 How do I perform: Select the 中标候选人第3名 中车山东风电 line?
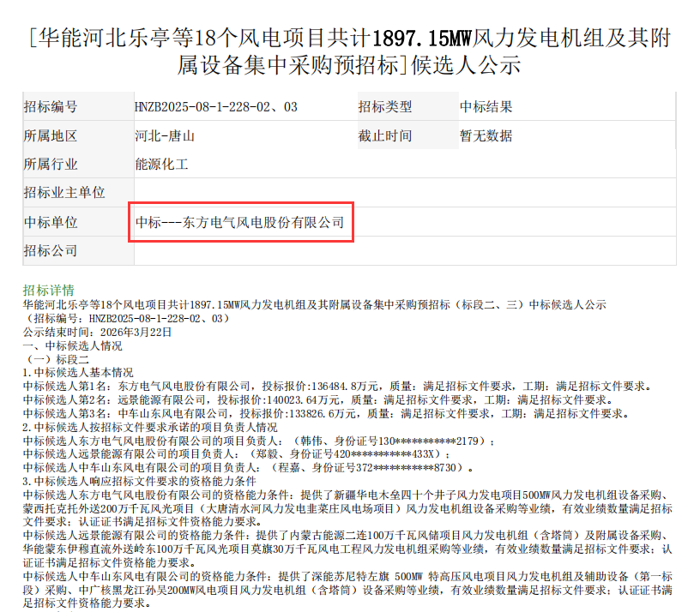(328, 414)
